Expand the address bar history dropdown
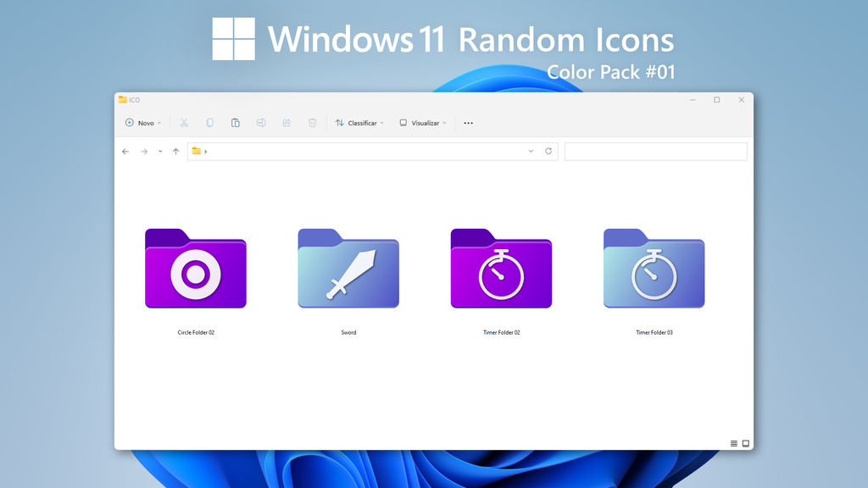The image size is (868, 488). (531, 151)
